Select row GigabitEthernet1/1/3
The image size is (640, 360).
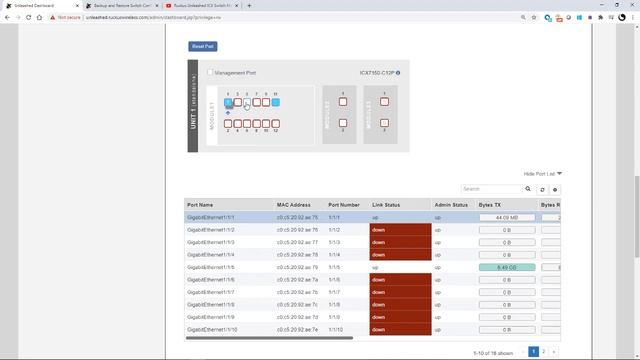(x=372, y=242)
